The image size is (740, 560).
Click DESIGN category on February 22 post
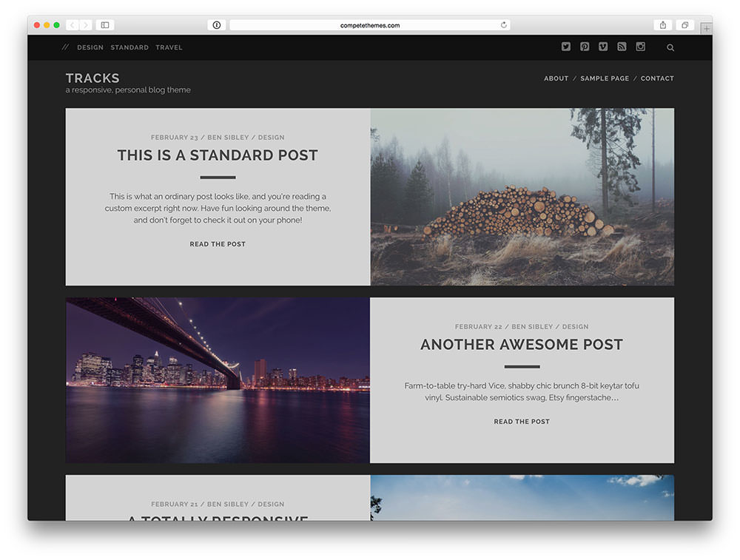575,326
